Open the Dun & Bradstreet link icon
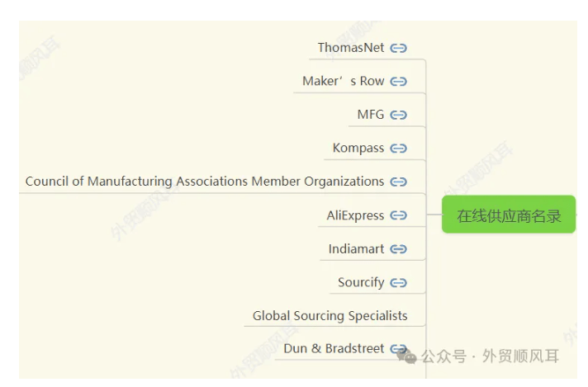The image size is (588, 387). 398,349
